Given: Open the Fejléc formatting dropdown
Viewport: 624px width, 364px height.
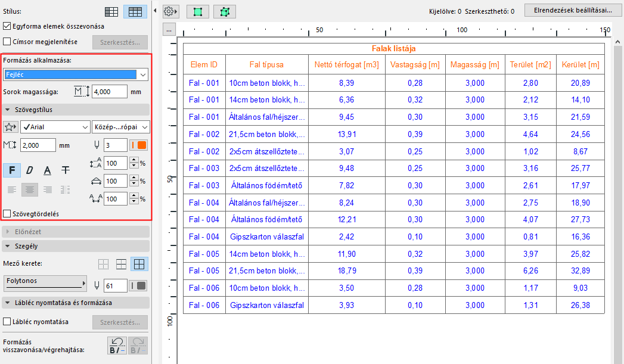Looking at the screenshot, I should 76,74.
